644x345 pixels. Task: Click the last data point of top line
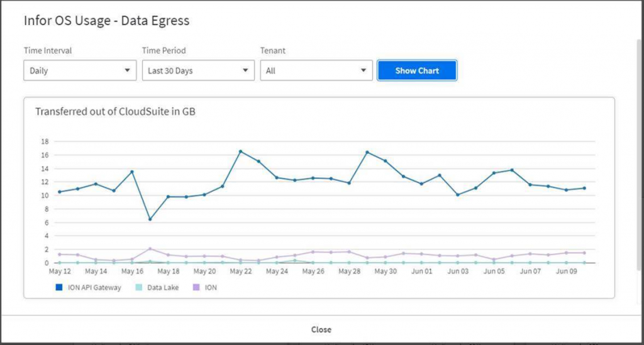coord(584,189)
